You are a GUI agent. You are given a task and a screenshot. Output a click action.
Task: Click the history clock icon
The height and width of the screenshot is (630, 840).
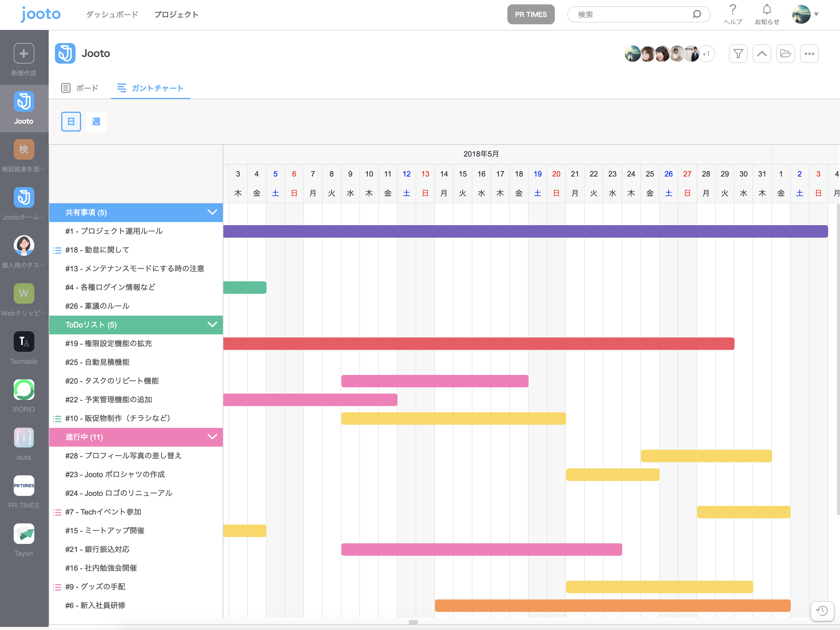click(822, 611)
